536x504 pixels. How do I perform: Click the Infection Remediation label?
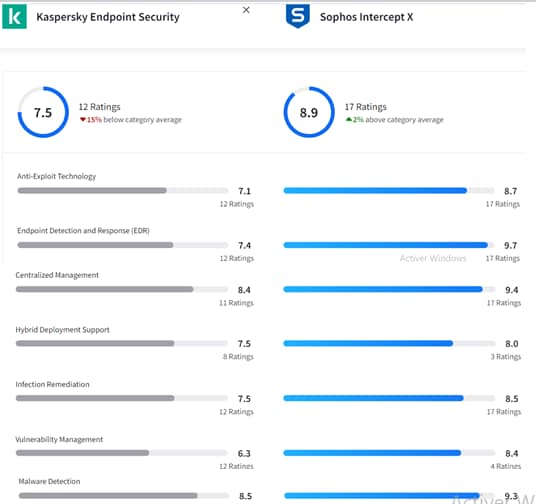(52, 385)
